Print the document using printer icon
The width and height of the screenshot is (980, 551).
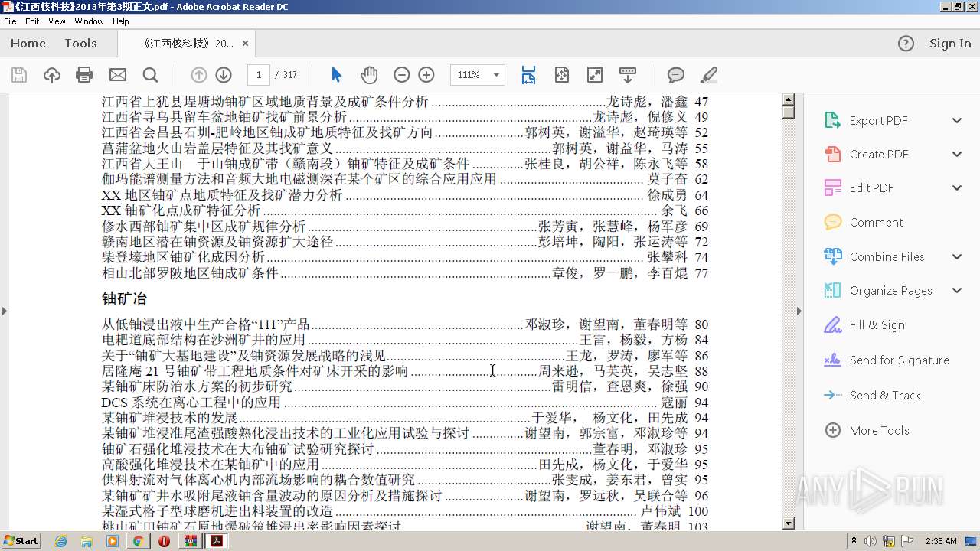point(85,75)
